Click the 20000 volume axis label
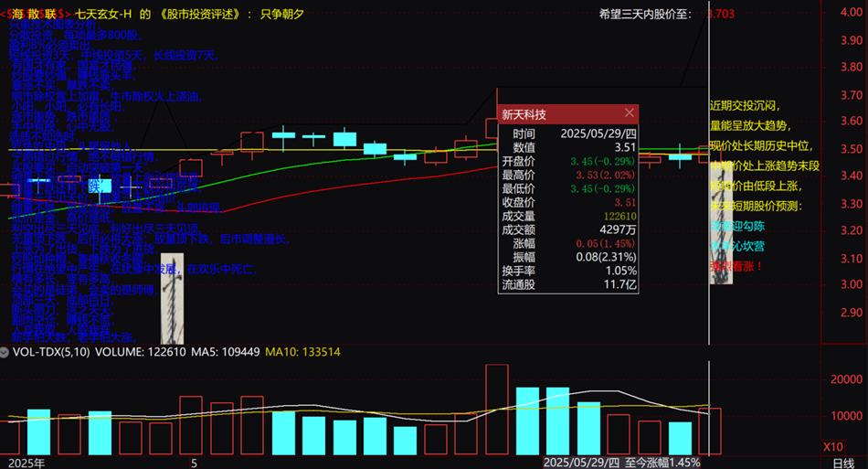 click(x=846, y=379)
